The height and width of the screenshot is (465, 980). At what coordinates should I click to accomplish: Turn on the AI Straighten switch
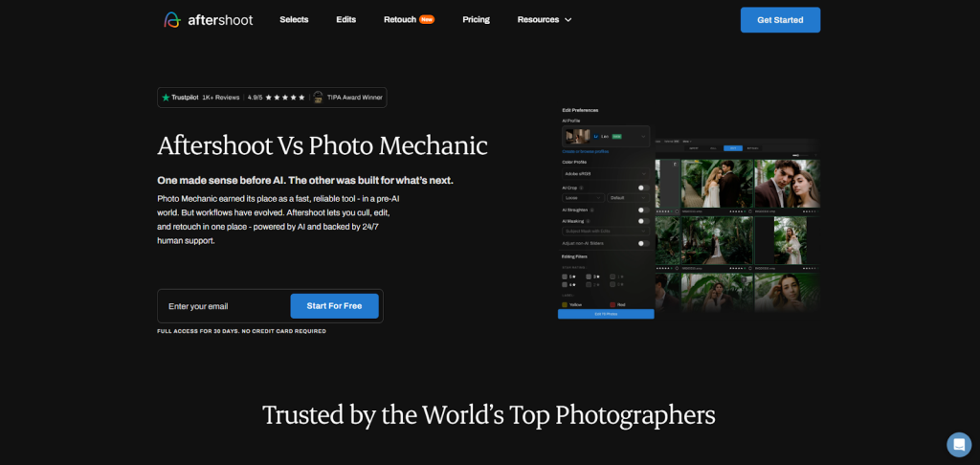click(x=643, y=209)
